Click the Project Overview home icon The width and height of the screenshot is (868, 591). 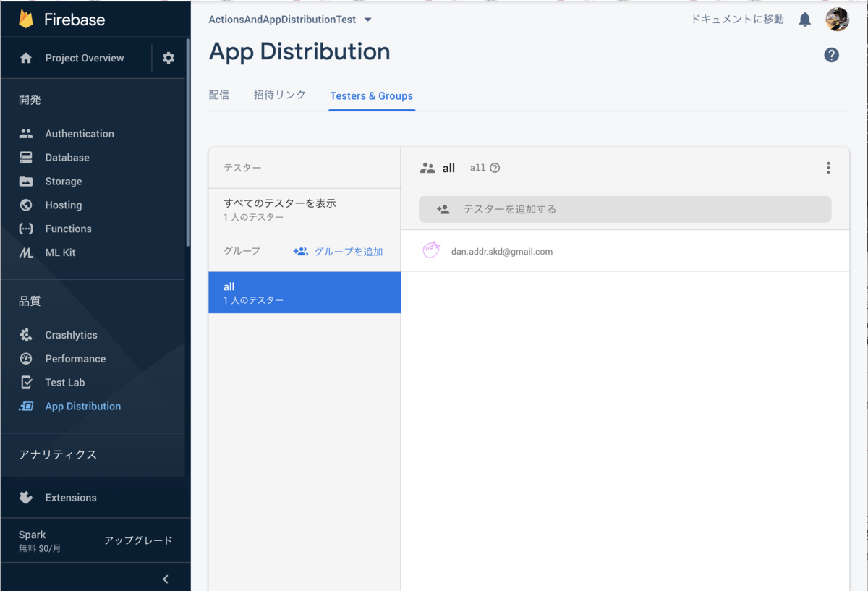(x=26, y=58)
